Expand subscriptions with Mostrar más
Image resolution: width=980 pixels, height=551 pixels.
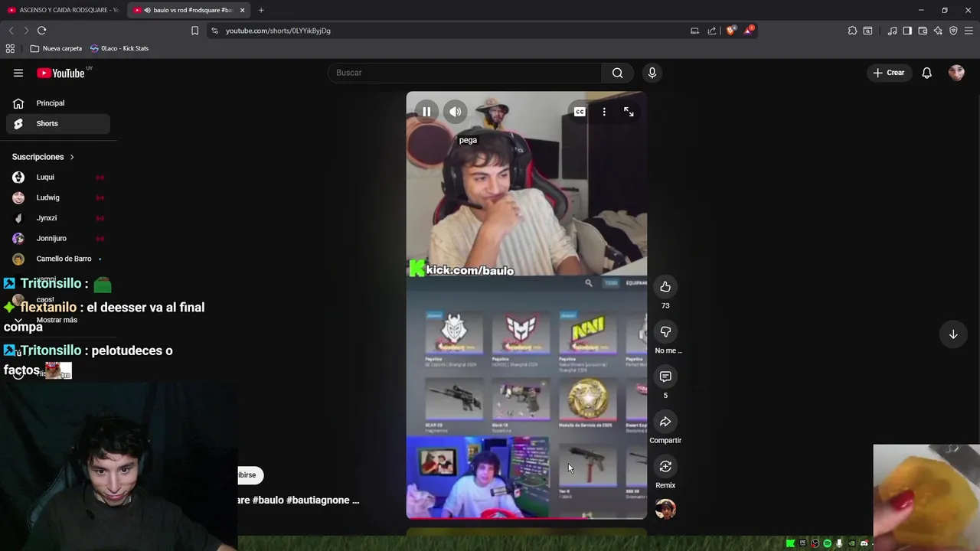pyautogui.click(x=57, y=320)
